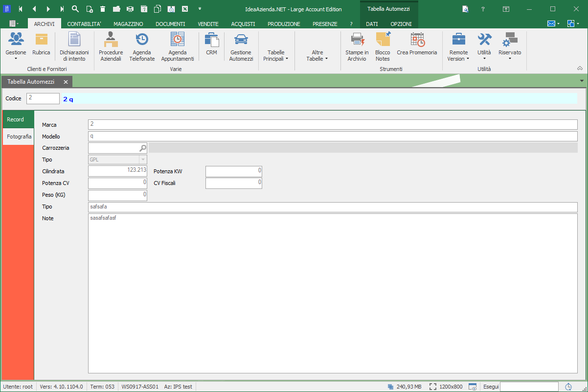Click the Carrozzeria lookup magnifier
This screenshot has width=588, height=392.
[143, 148]
